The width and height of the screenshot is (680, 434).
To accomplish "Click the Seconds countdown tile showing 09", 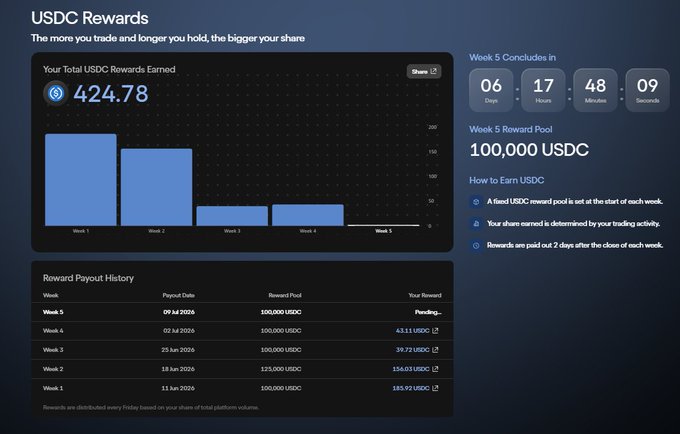I will tap(647, 90).
